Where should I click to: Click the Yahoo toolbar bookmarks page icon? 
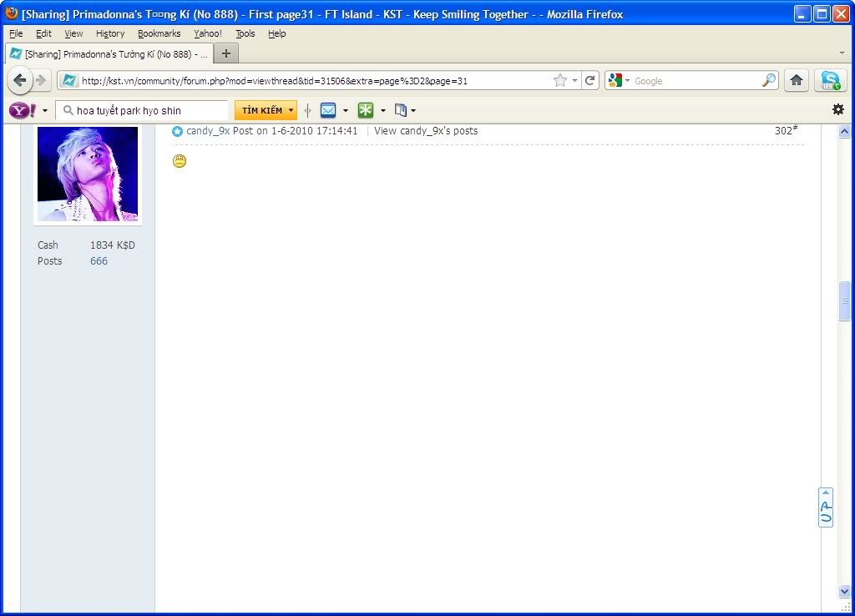(x=401, y=110)
